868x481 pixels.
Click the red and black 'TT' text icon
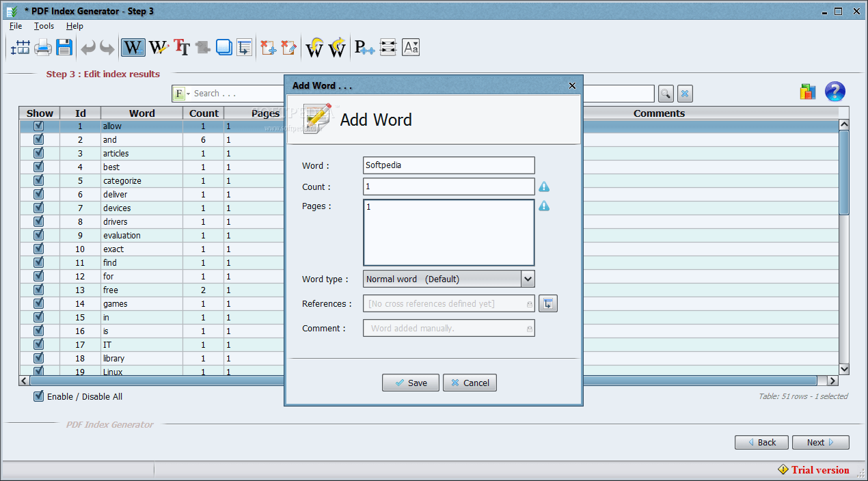point(181,47)
